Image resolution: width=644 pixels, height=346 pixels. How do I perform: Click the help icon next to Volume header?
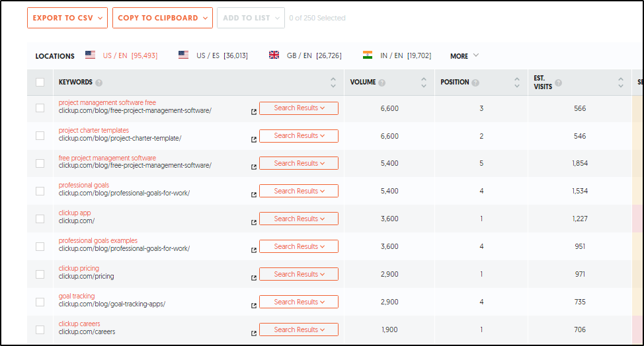pos(382,83)
